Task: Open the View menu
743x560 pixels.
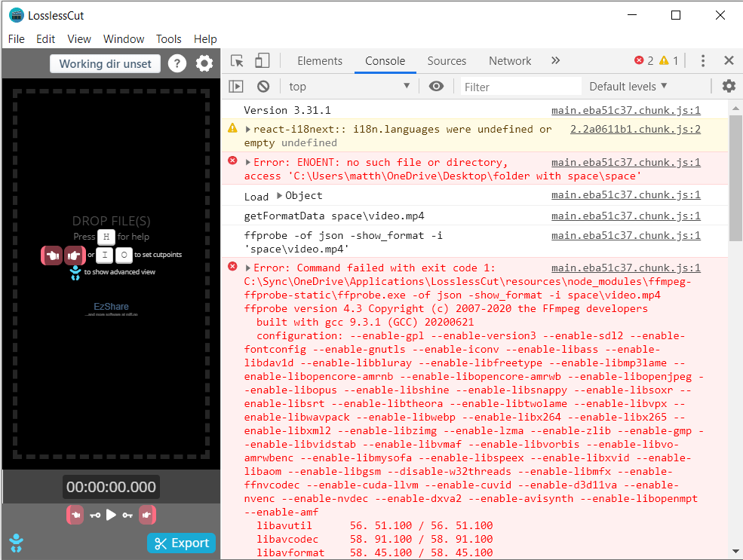Action: pos(79,39)
